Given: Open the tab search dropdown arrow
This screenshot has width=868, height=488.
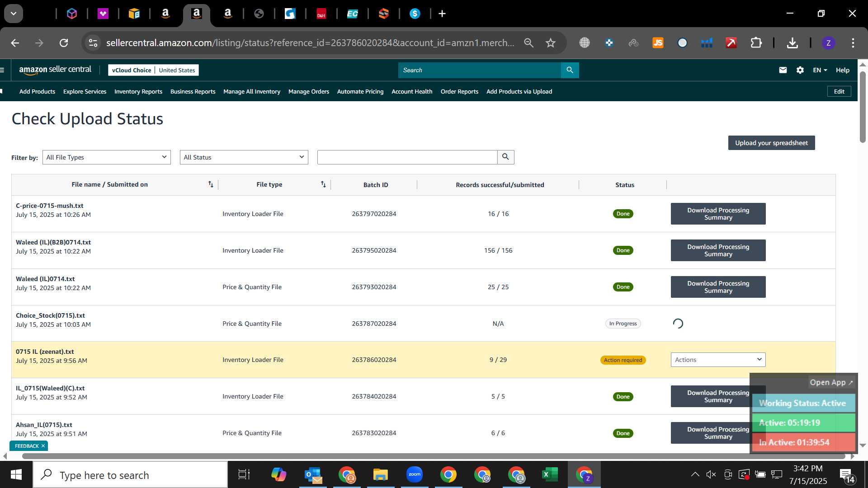Looking at the screenshot, I should [14, 14].
